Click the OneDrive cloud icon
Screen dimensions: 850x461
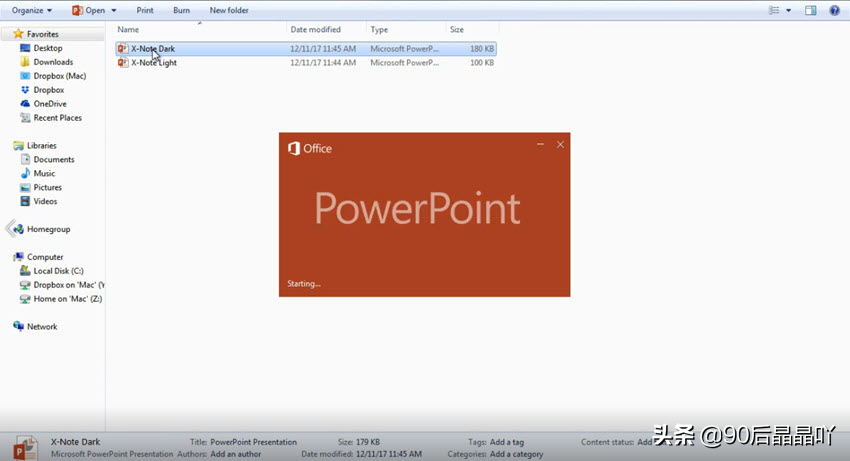click(25, 104)
